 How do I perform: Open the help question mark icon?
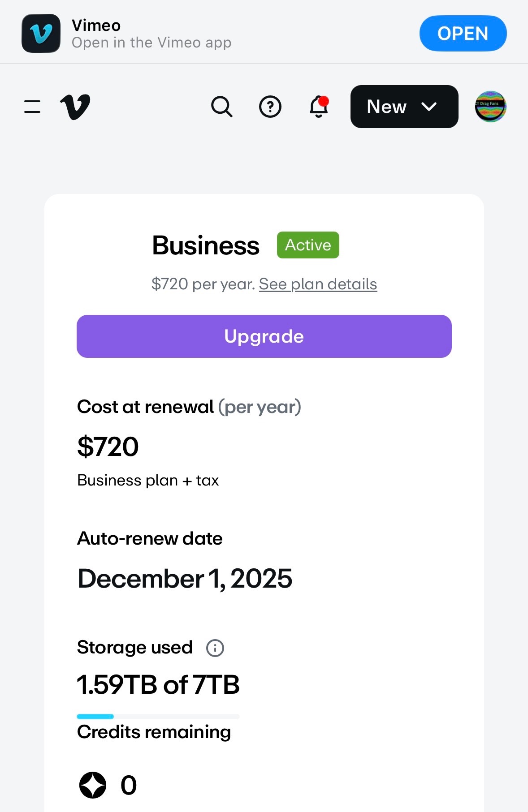[x=270, y=107]
